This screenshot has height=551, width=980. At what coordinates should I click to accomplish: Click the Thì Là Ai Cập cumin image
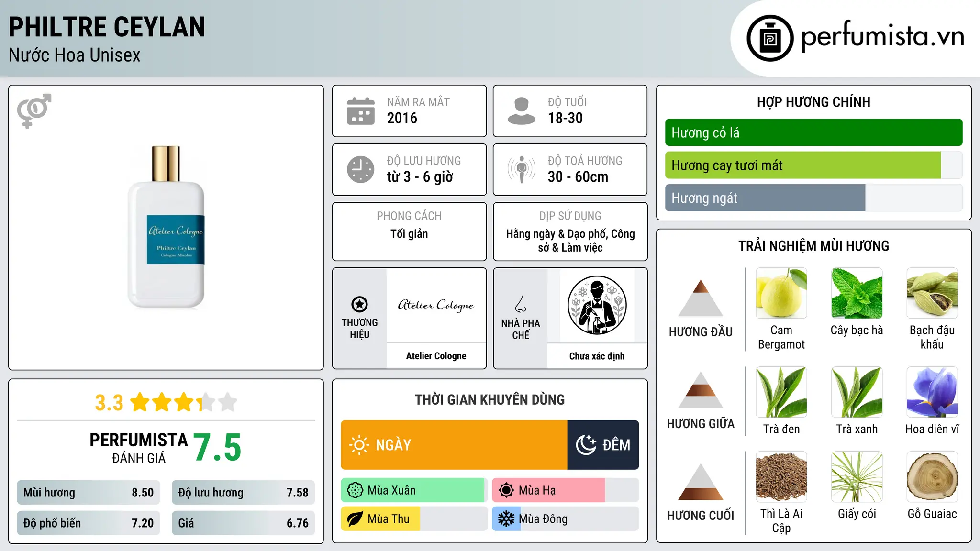click(x=781, y=477)
